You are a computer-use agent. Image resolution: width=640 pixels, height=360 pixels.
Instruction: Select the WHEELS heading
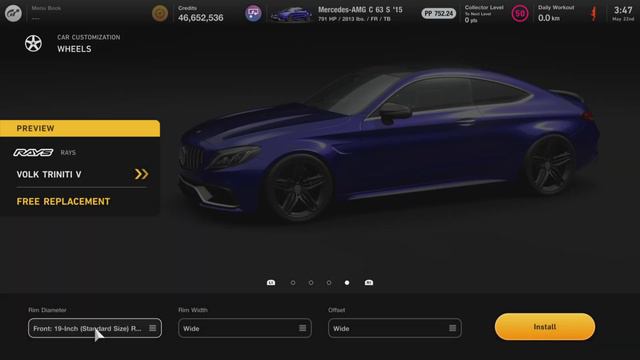pos(74,49)
